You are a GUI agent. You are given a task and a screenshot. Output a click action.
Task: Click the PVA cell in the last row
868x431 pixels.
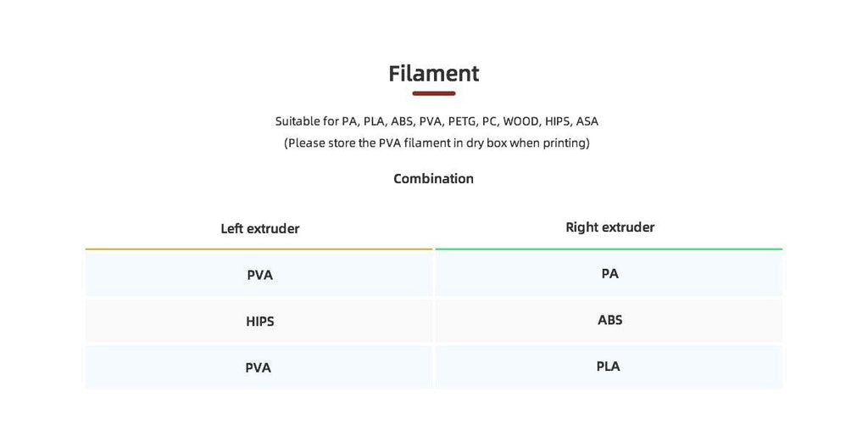(x=259, y=367)
